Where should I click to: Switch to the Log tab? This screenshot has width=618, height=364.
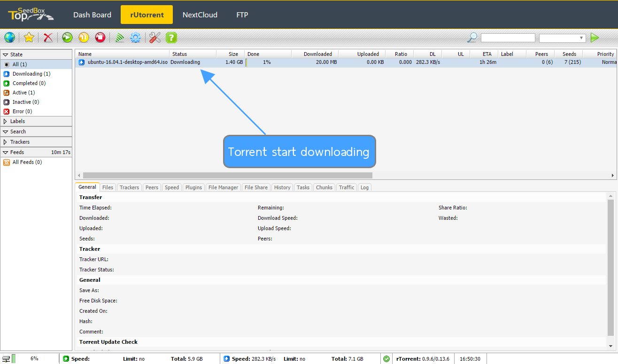[365, 187]
